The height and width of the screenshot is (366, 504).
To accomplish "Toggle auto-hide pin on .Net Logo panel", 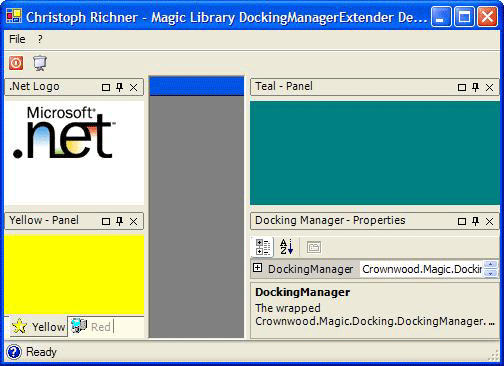I will (120, 87).
